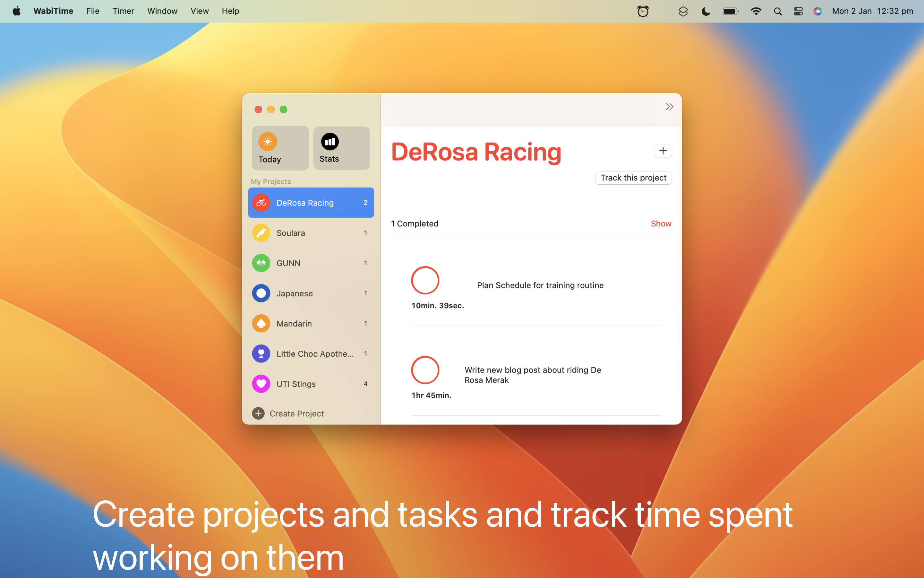924x578 pixels.
Task: Click the stacked layers menu bar icon
Action: pos(683,12)
